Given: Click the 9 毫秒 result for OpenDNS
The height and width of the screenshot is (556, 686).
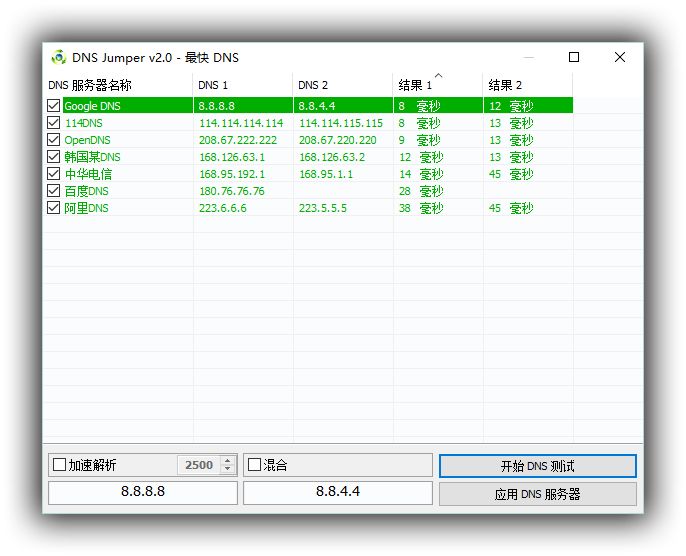Looking at the screenshot, I should point(419,140).
